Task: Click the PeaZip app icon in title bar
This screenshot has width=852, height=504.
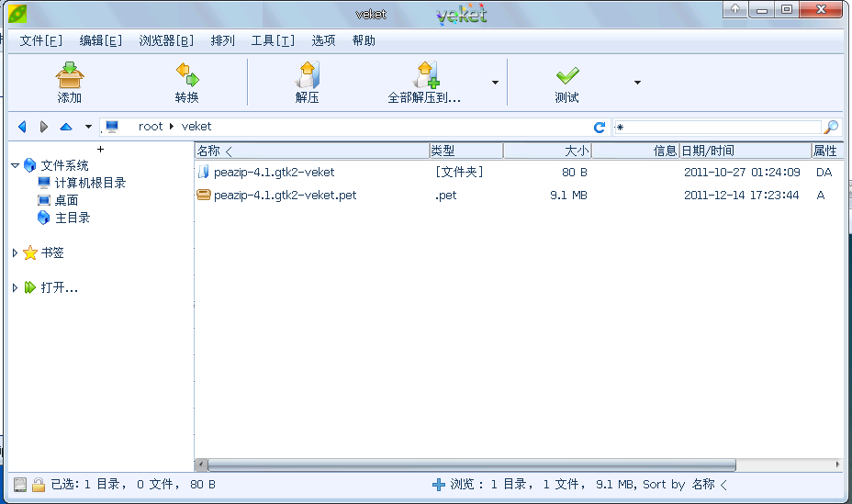Action: (17, 13)
